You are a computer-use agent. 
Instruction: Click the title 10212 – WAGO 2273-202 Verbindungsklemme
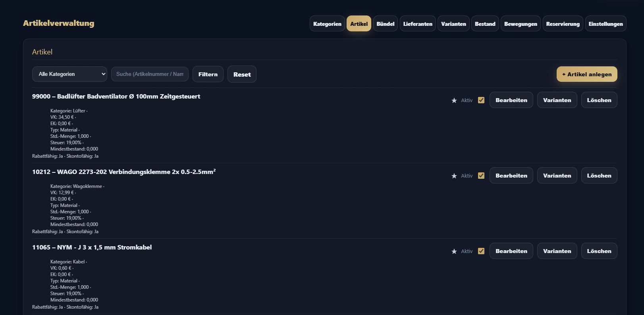[x=124, y=172]
